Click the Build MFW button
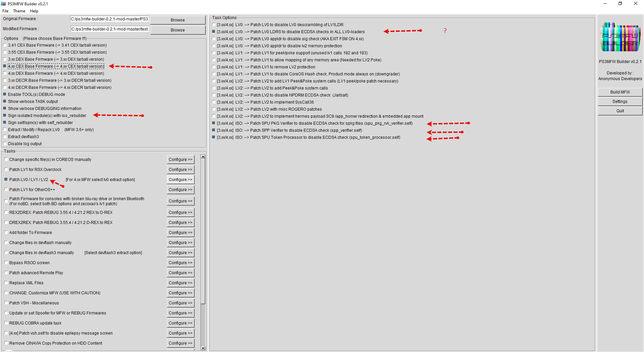Screen dimensions: 644x352 (620, 92)
